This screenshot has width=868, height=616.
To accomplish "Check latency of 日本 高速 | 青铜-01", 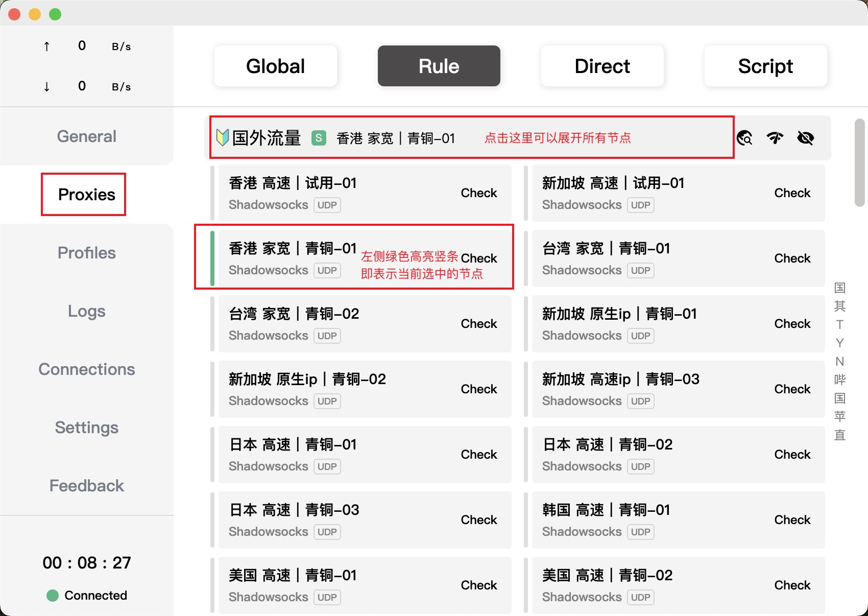I will point(479,455).
